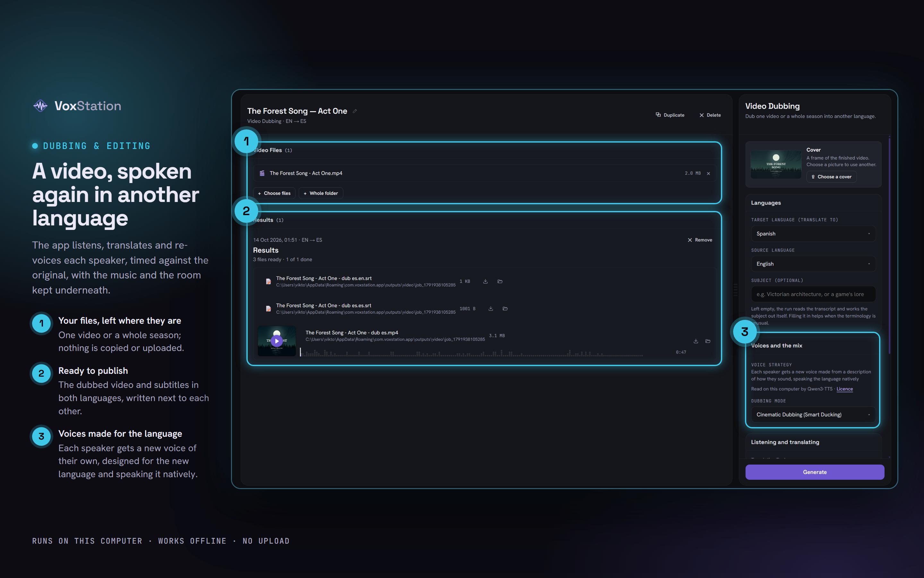Add videos with Choose files

[274, 193]
